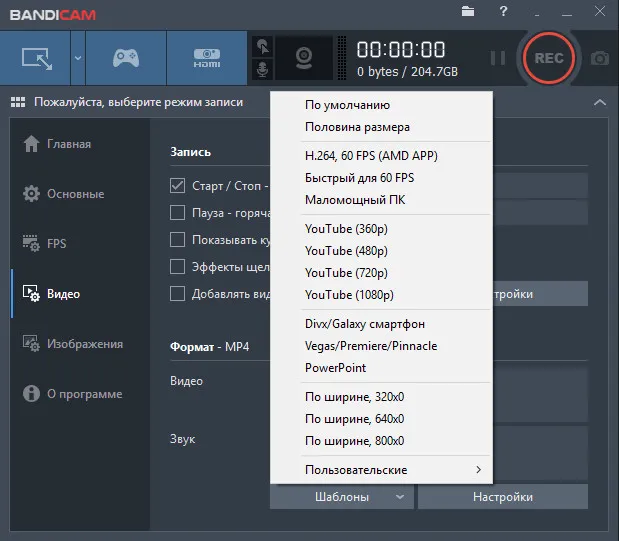Click the home icon in sidebar
619x541 pixels.
(x=31, y=144)
